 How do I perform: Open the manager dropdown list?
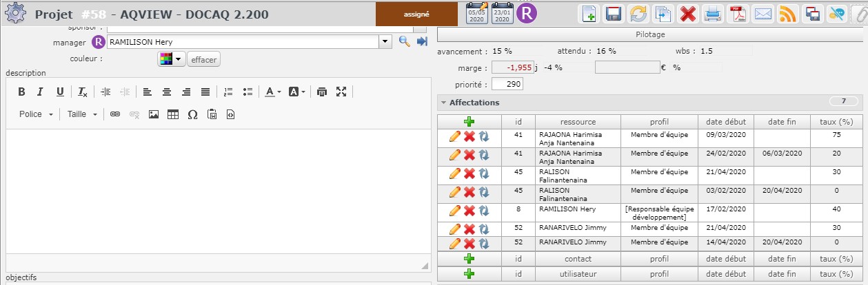click(x=385, y=42)
